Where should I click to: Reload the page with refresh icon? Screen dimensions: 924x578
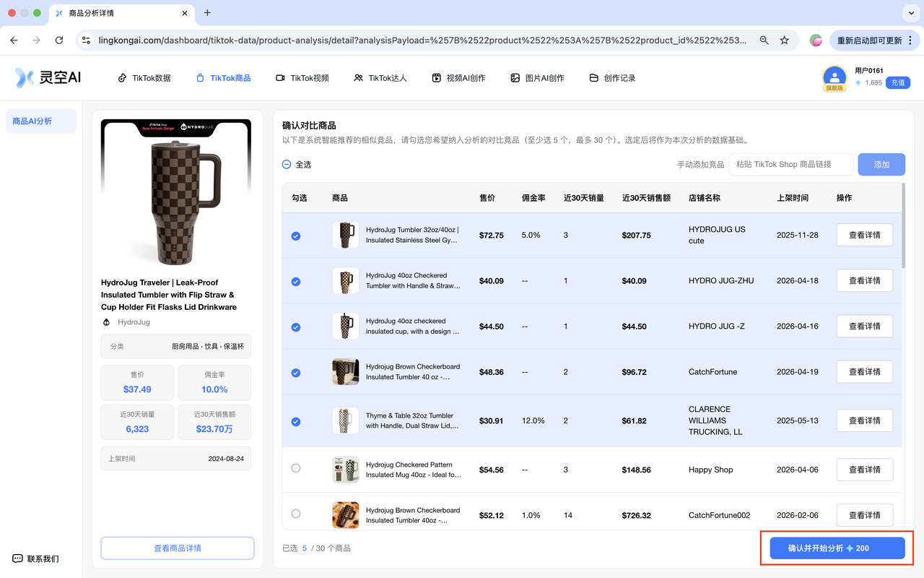click(59, 40)
